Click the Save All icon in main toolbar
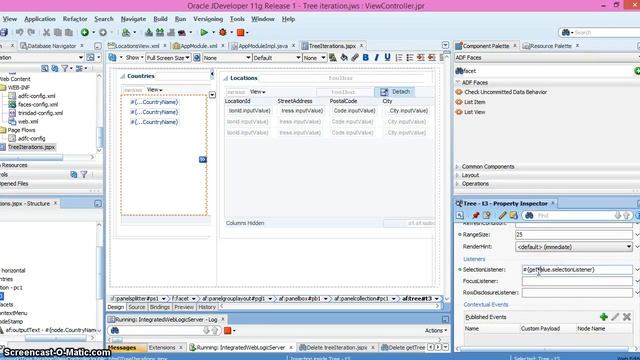The image size is (640, 360). click(4, 32)
